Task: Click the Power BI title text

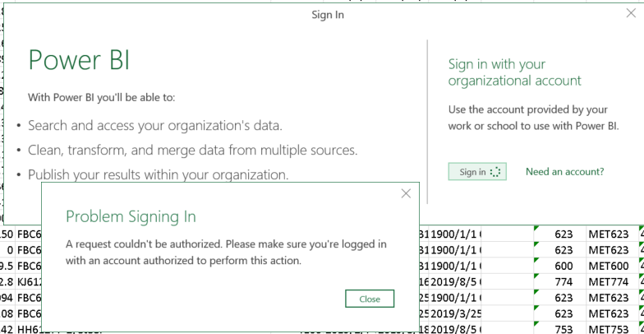Action: click(79, 60)
